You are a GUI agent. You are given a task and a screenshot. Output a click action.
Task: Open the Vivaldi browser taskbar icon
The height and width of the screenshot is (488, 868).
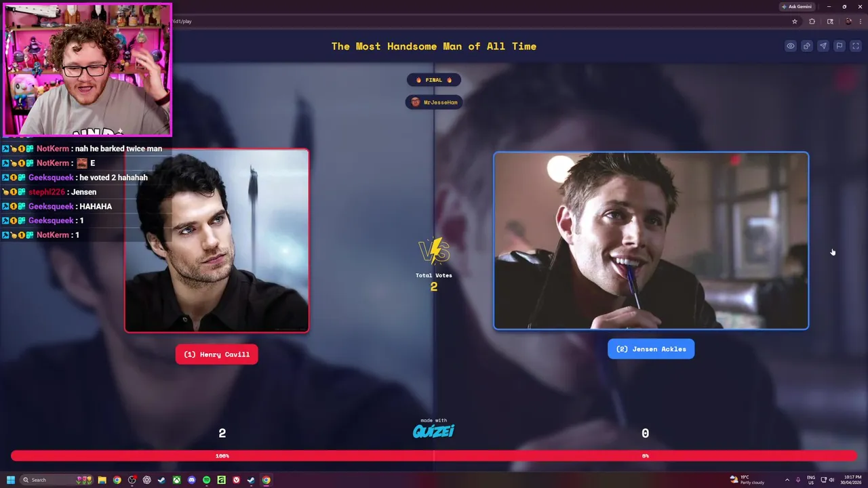point(237,480)
